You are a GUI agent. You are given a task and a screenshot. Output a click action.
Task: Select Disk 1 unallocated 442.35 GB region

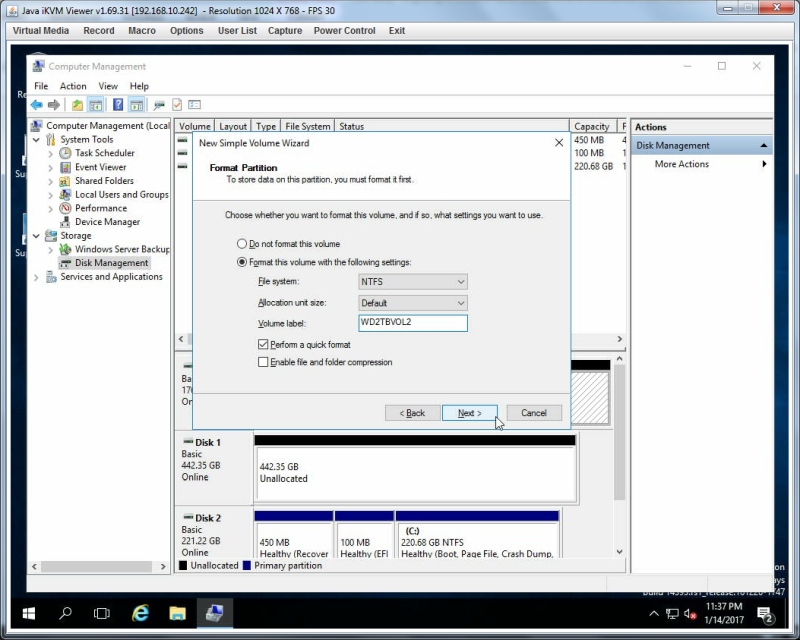[416, 473]
